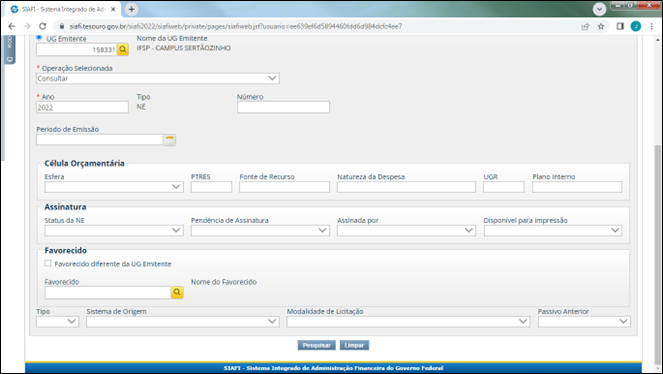Go forward in browser history
Image resolution: width=663 pixels, height=374 pixels.
pos(27,26)
